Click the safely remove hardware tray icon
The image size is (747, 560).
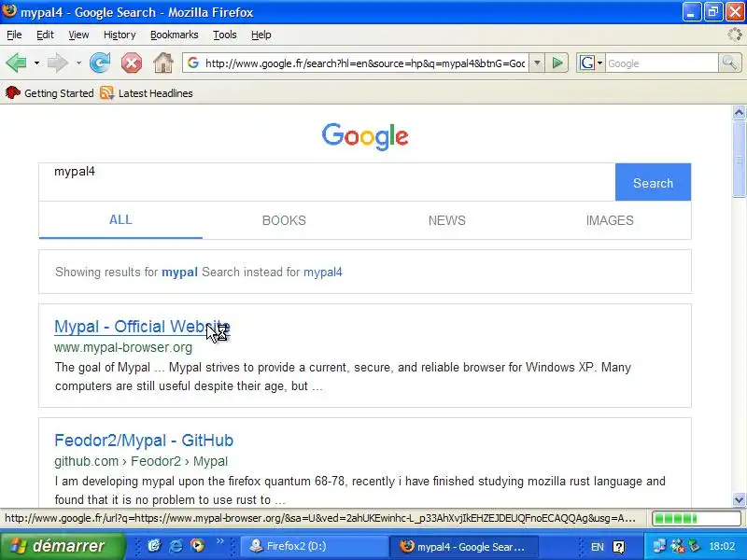[695, 546]
